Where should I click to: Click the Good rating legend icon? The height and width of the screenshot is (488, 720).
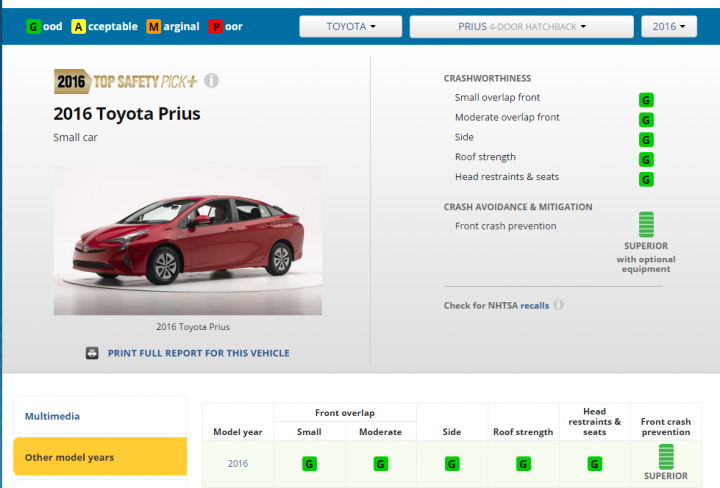pos(33,27)
